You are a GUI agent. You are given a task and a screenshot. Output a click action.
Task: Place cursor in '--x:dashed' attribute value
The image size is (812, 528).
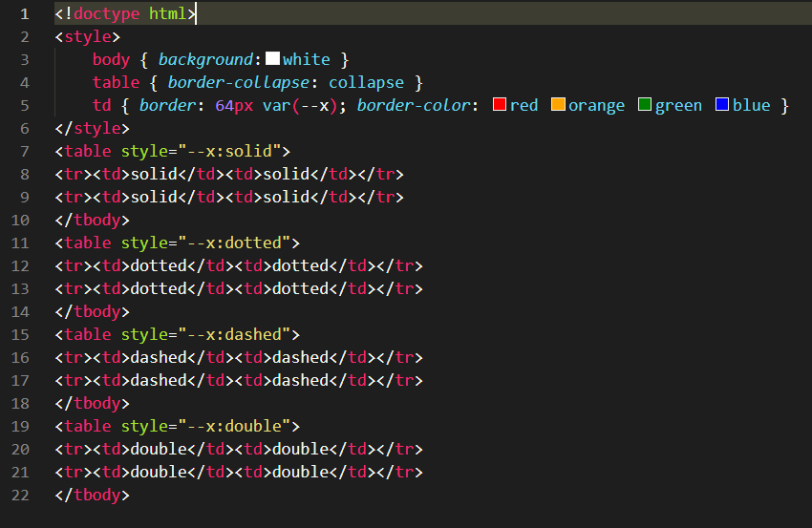click(234, 334)
